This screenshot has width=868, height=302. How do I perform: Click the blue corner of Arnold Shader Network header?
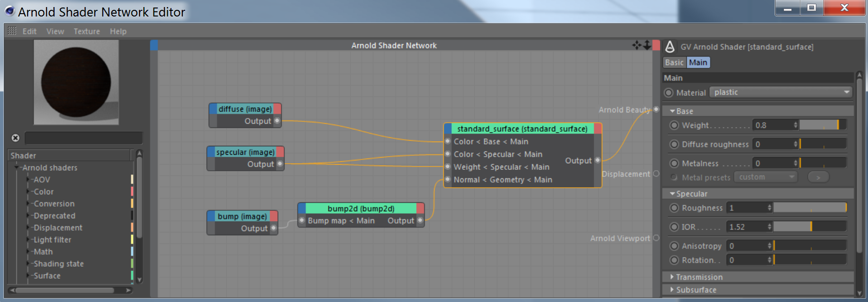point(154,45)
